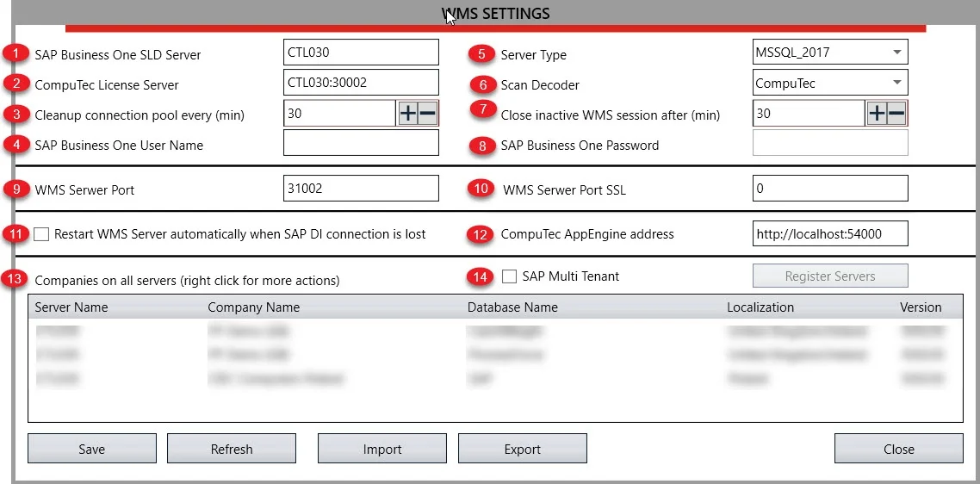Open the Server Type dropdown
The image size is (980, 484).
point(830,52)
